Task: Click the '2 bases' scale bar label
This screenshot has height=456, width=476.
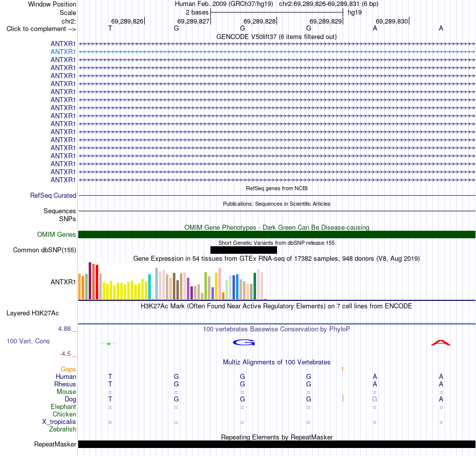Action: tap(197, 13)
